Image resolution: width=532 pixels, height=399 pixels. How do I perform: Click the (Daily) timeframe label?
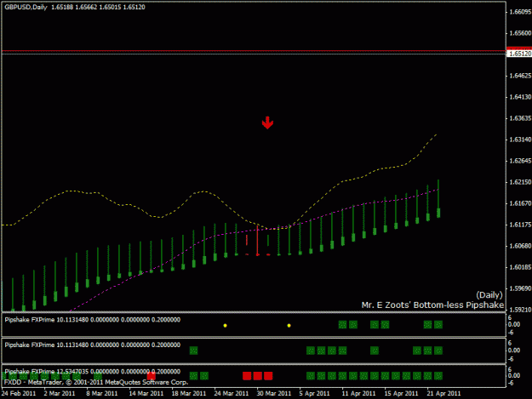(x=489, y=295)
